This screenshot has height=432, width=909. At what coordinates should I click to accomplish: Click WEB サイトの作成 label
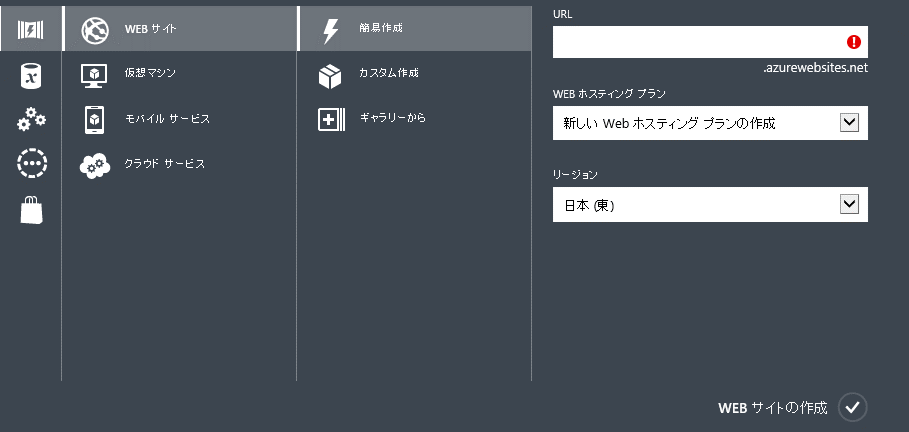coord(772,408)
